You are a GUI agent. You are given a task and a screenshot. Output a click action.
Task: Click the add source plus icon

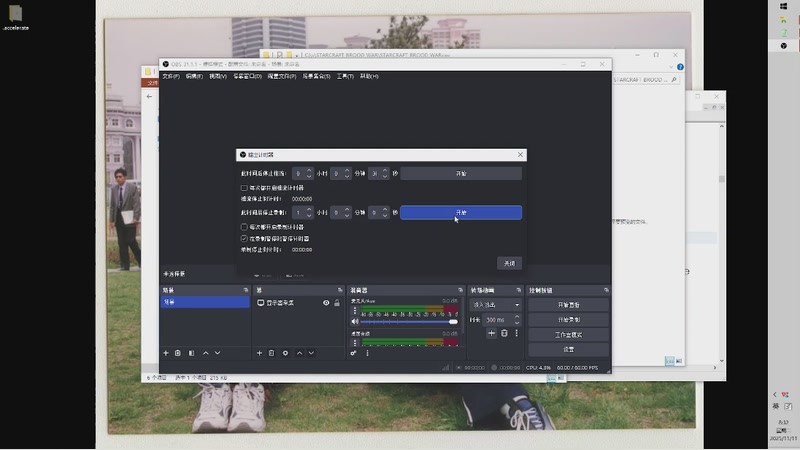(259, 353)
